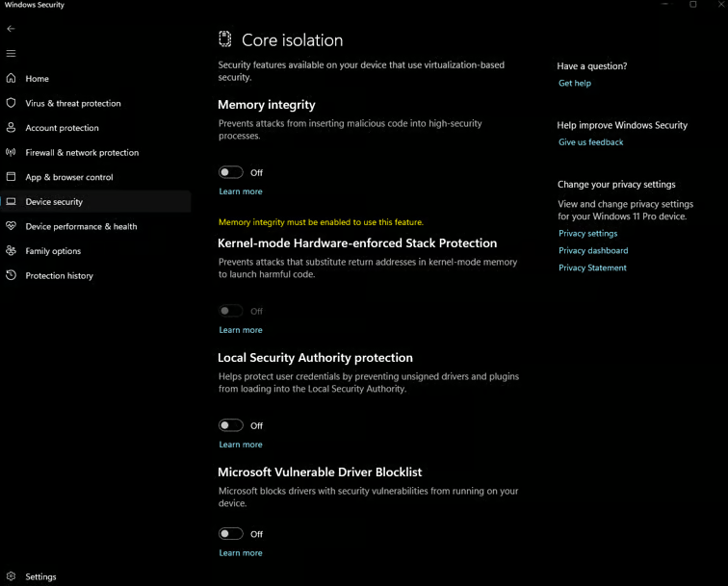Open Firewall & network protection
The height and width of the screenshot is (586, 728).
[95, 152]
